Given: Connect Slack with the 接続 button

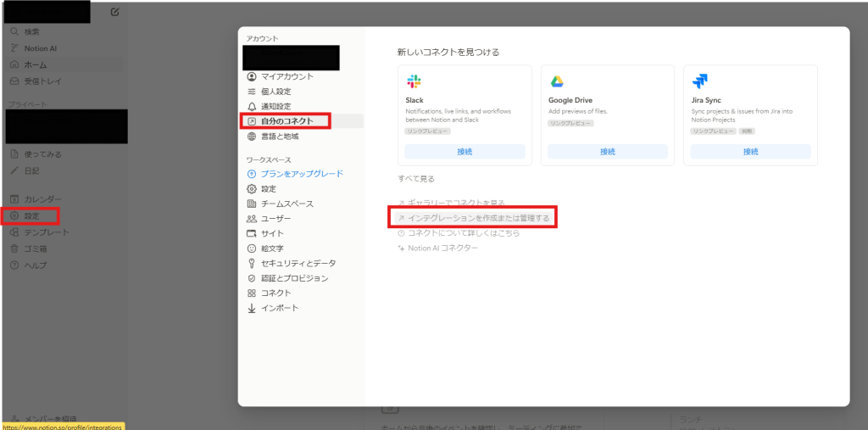Looking at the screenshot, I should (465, 152).
